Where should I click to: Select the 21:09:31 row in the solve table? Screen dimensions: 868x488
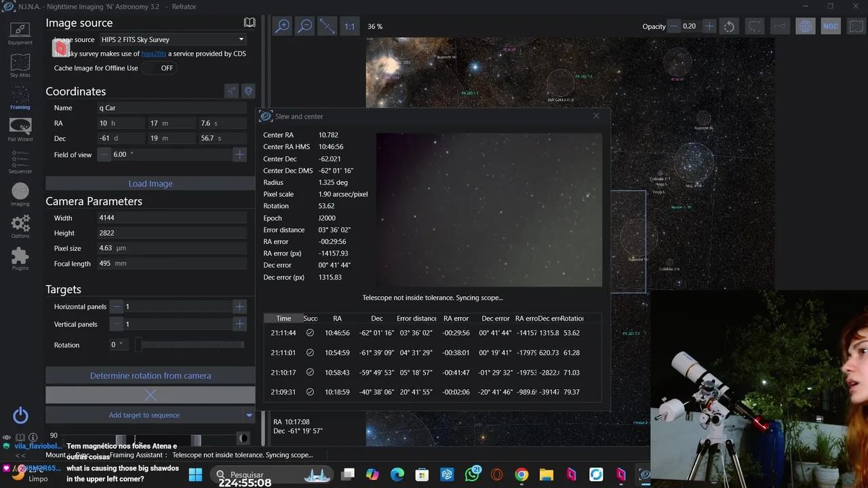tap(432, 392)
